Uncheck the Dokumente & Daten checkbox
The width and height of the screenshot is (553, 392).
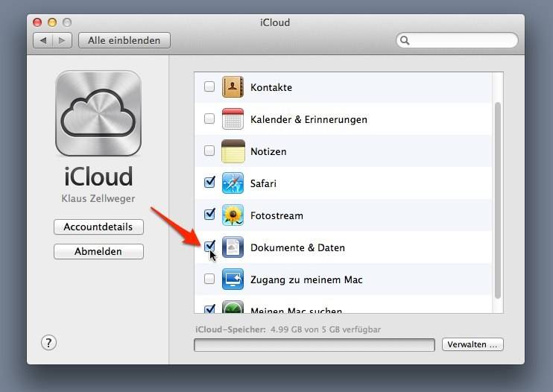click(209, 246)
